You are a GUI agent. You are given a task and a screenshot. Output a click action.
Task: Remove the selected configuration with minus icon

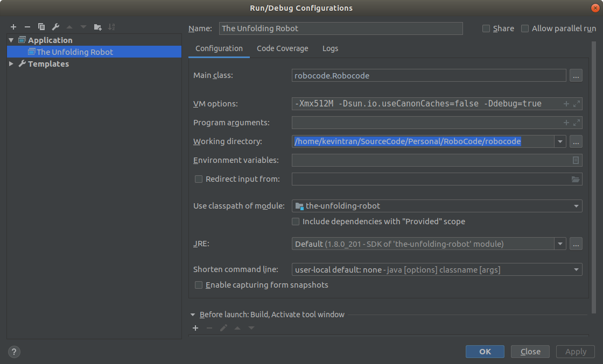[x=27, y=27]
